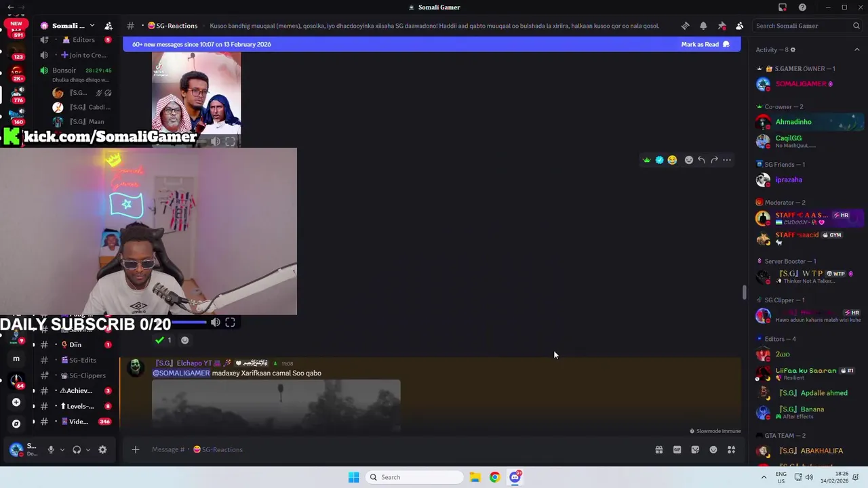Expand threads arrow beside Levels-... channel

(x=34, y=406)
